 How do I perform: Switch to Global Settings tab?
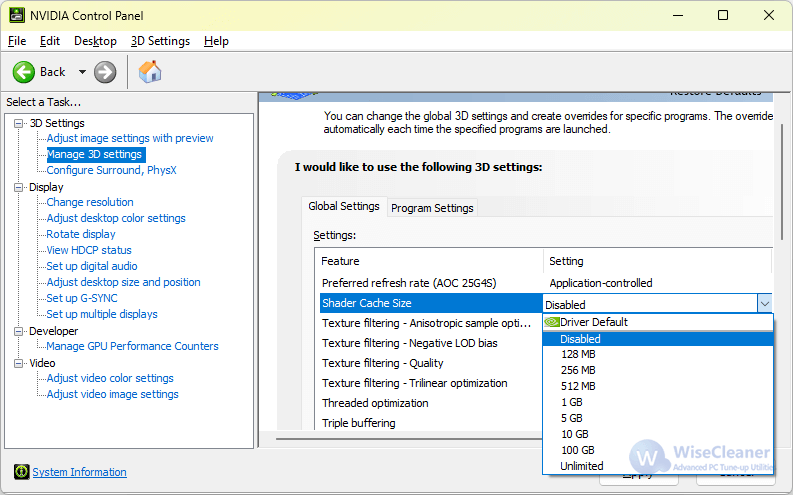point(344,206)
